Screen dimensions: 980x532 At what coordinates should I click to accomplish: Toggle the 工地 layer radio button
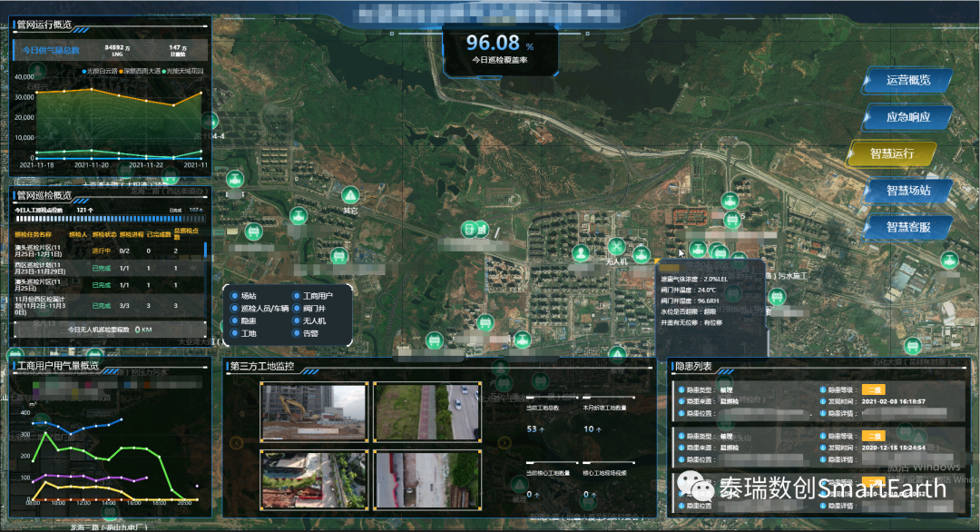click(x=235, y=333)
